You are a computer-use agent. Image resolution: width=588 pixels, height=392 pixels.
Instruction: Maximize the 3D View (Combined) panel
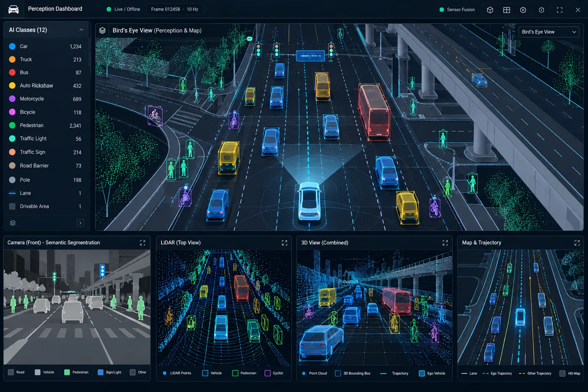pos(445,243)
